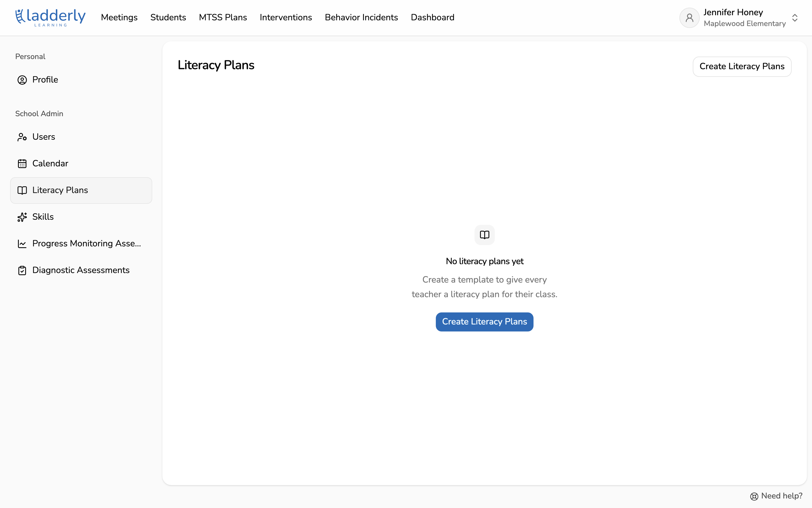The width and height of the screenshot is (812, 508).
Task: Open Behavior Incidents page
Action: pyautogui.click(x=361, y=18)
